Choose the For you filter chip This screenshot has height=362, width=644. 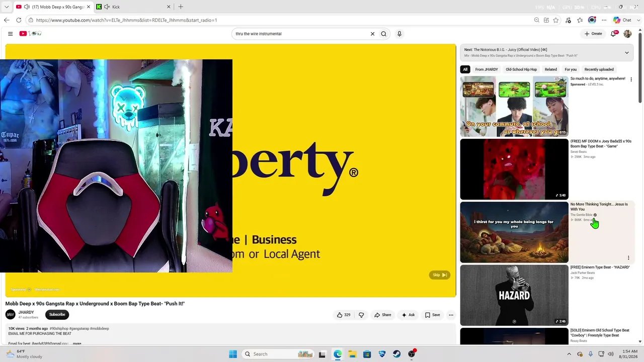[571, 69]
